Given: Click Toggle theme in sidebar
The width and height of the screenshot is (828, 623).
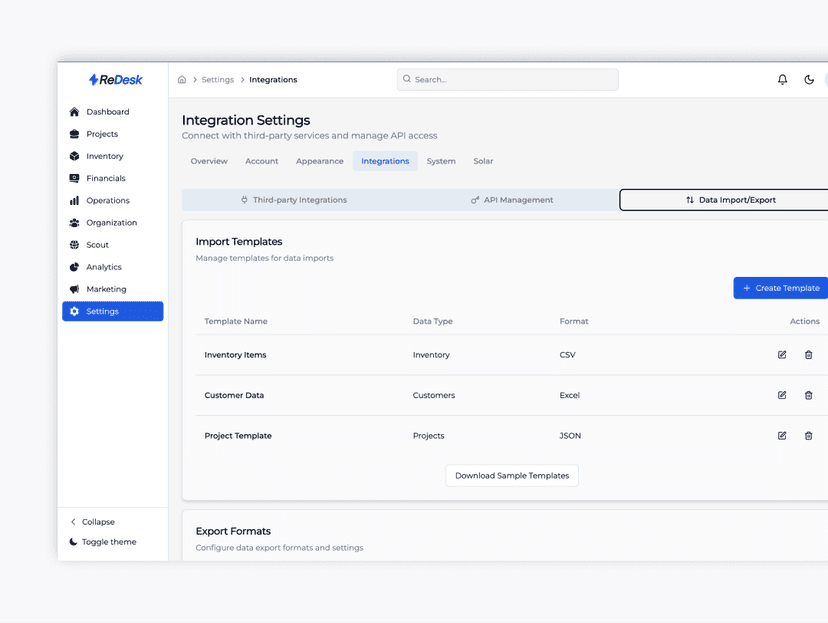Looking at the screenshot, I should coord(103,542).
